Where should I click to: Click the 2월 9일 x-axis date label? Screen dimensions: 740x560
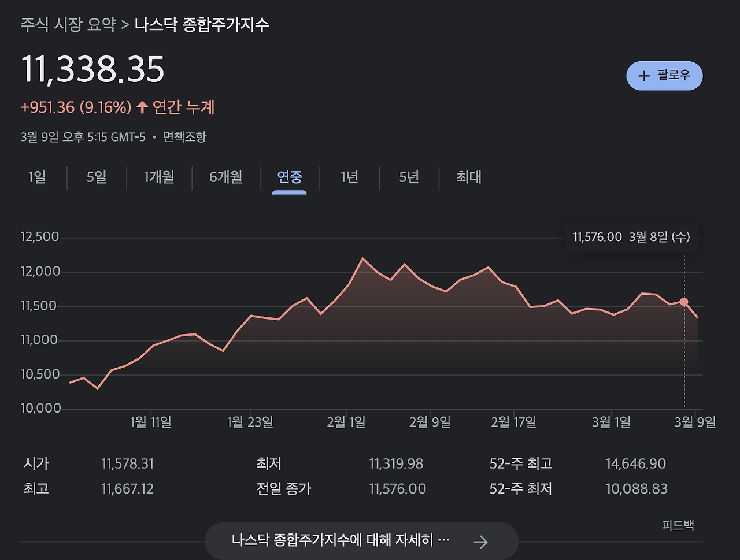coord(430,422)
